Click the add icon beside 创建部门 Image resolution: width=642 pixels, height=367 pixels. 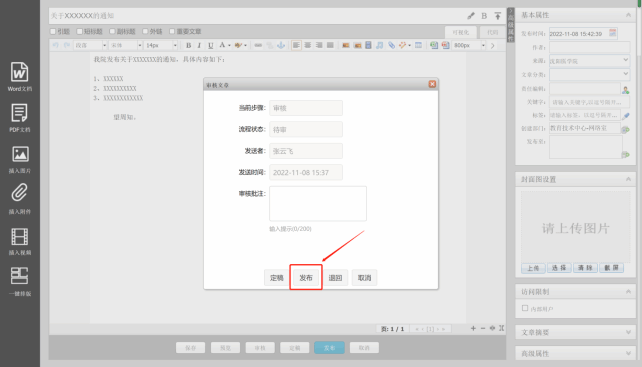tap(625, 129)
